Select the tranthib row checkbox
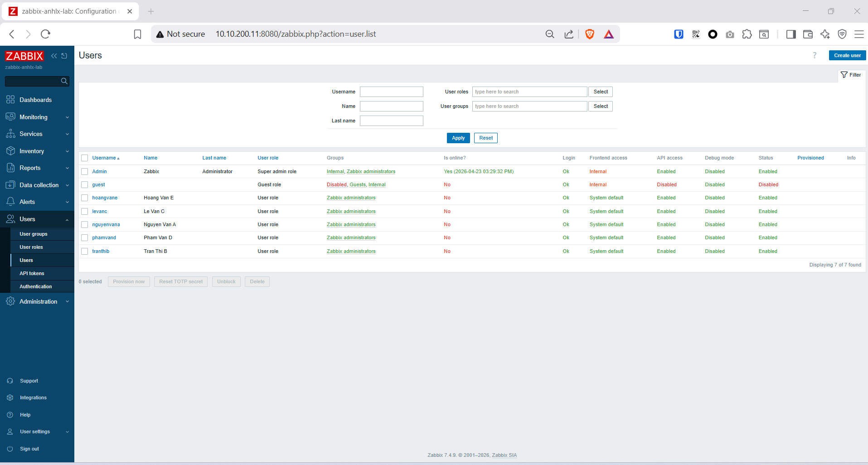 coord(85,251)
